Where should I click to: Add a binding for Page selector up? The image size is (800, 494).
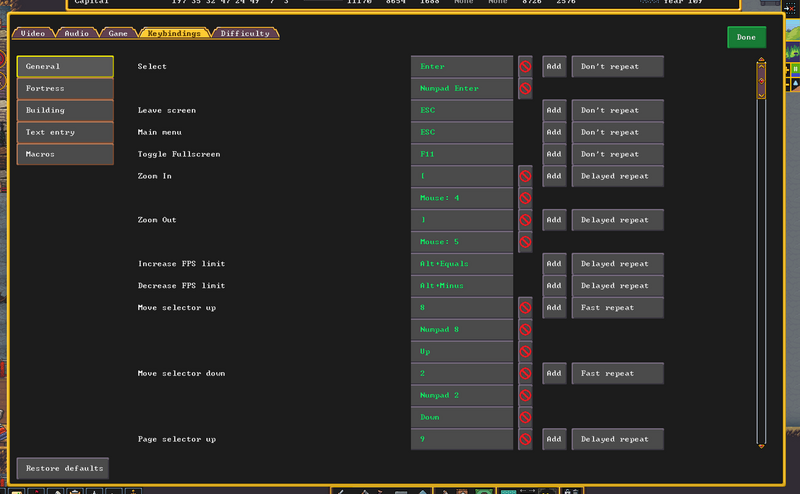pyautogui.click(x=554, y=439)
